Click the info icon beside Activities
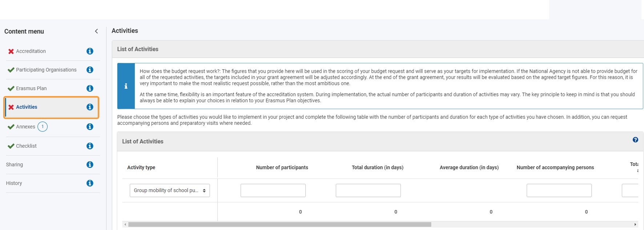Screen dimensions: 644x230 point(90,107)
